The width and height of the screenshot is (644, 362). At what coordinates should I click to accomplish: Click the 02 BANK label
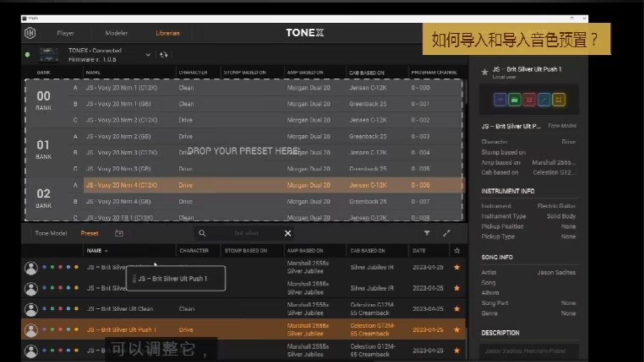coord(44,198)
